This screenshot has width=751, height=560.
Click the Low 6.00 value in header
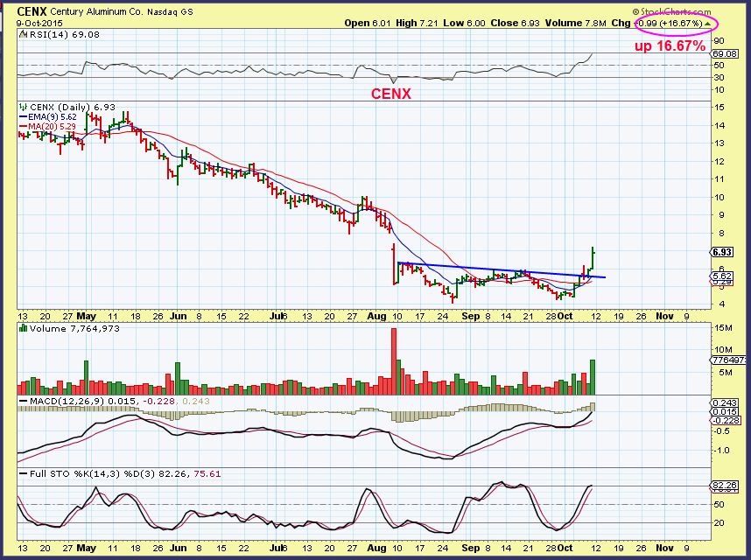(464, 23)
